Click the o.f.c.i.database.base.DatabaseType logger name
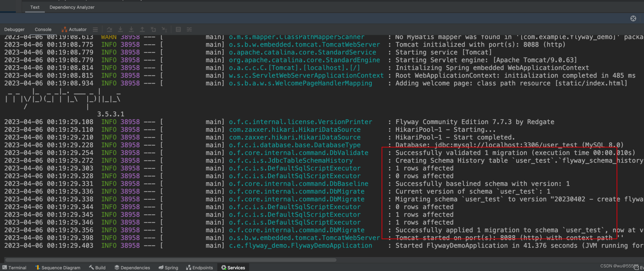Image resolution: width=644 pixels, height=271 pixels. coord(295,145)
